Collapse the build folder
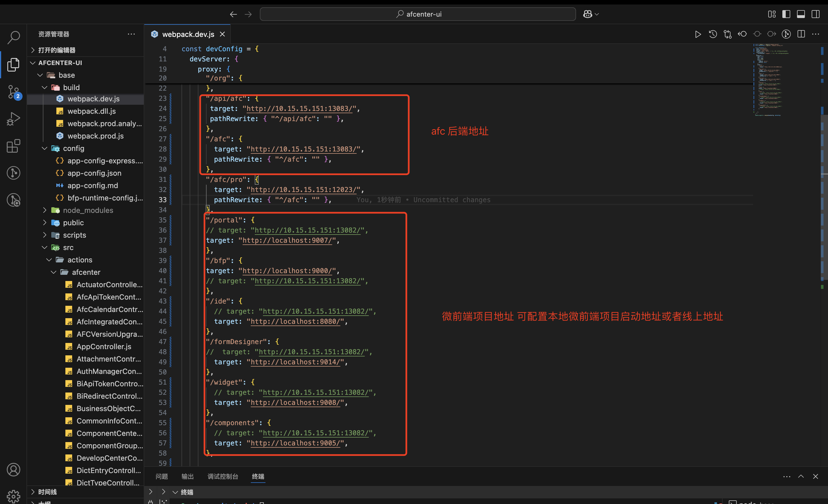The width and height of the screenshot is (828, 504). (71, 88)
